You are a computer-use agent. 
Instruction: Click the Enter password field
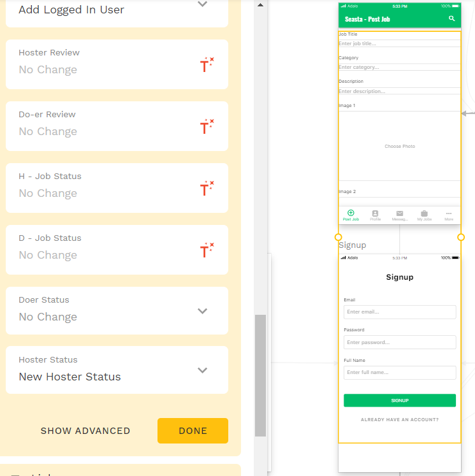400,342
